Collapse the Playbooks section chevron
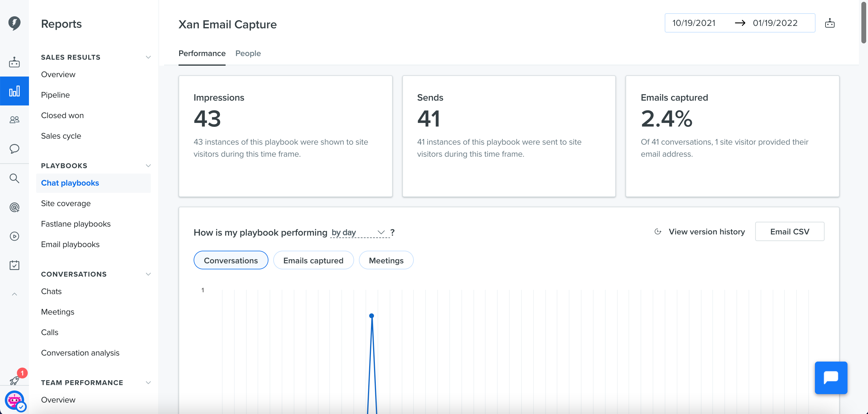Image resolution: width=868 pixels, height=414 pixels. click(x=148, y=166)
